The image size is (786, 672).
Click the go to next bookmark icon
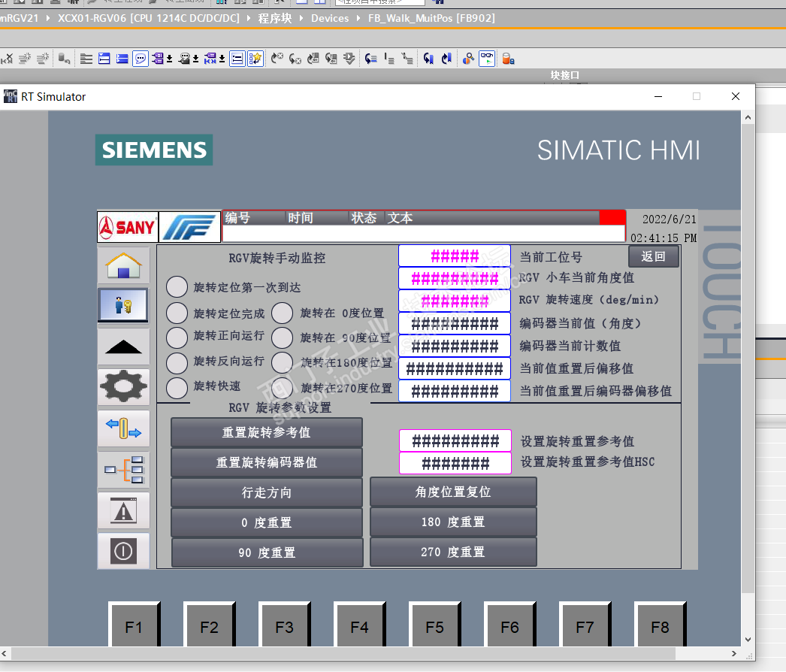428,59
